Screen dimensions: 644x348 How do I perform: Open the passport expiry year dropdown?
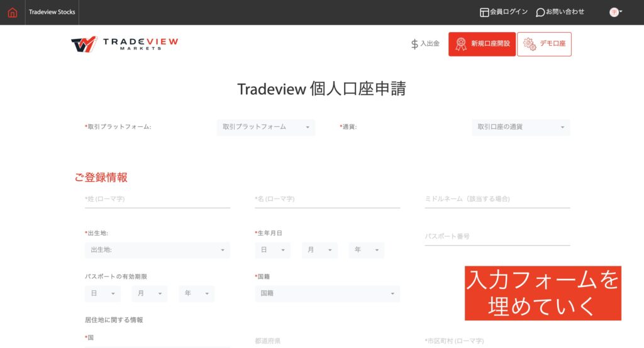click(196, 293)
